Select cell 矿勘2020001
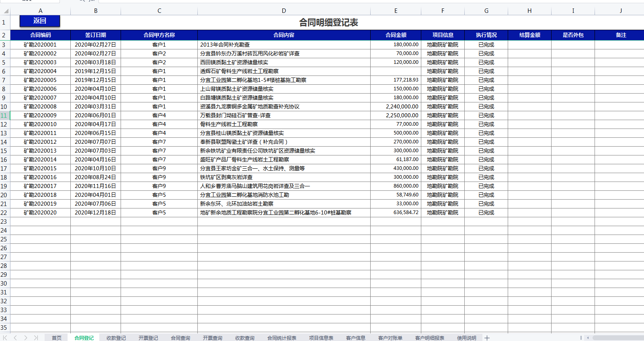Screen dimensions: 644x341 pos(40,45)
